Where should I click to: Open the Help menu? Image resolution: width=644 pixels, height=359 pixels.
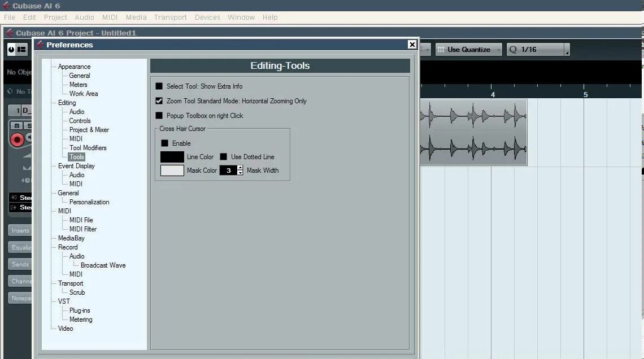coord(270,17)
